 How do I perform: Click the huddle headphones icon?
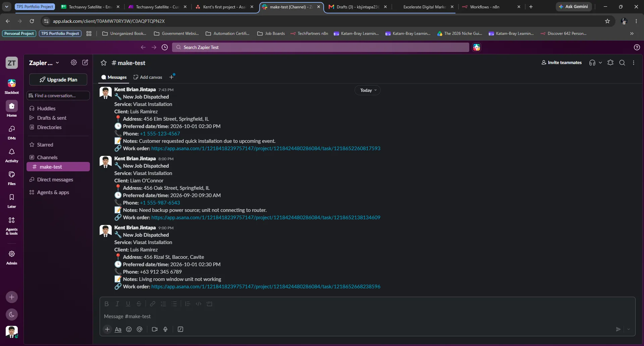[592, 63]
